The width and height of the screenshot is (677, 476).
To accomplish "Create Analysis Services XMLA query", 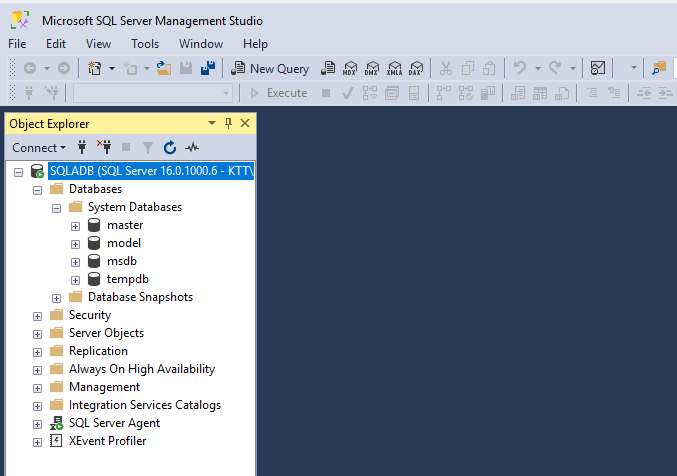I will (394, 68).
